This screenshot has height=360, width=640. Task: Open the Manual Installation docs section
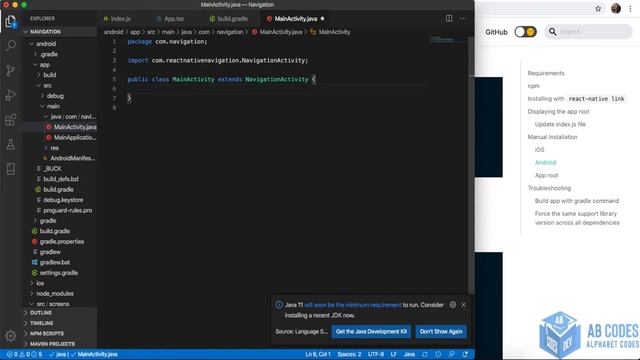click(552, 137)
